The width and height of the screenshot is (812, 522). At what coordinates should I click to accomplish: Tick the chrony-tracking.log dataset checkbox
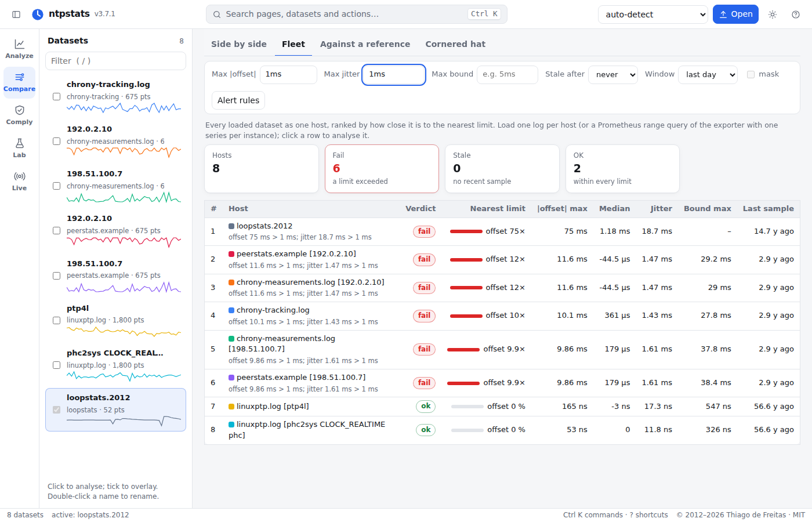tap(56, 97)
